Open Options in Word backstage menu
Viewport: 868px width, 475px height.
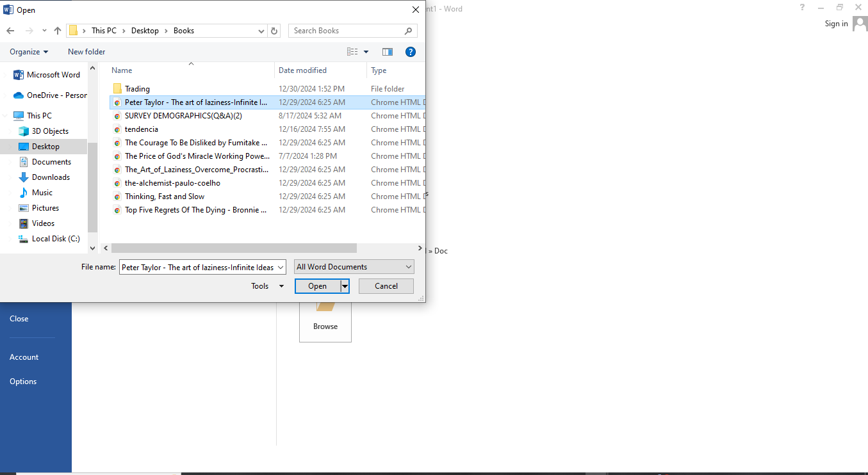(23, 382)
